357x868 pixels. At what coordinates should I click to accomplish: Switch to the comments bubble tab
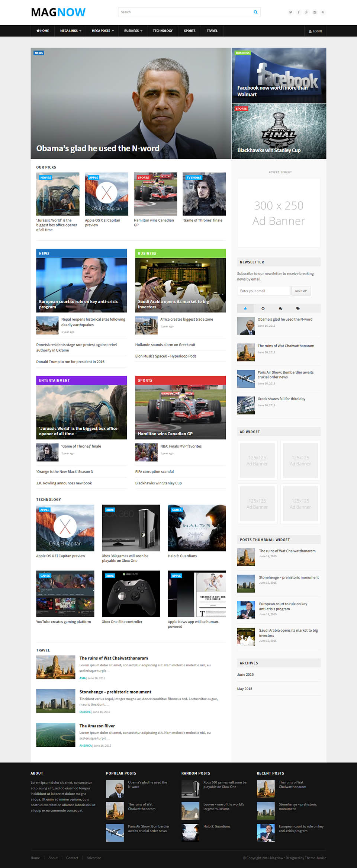click(x=280, y=308)
